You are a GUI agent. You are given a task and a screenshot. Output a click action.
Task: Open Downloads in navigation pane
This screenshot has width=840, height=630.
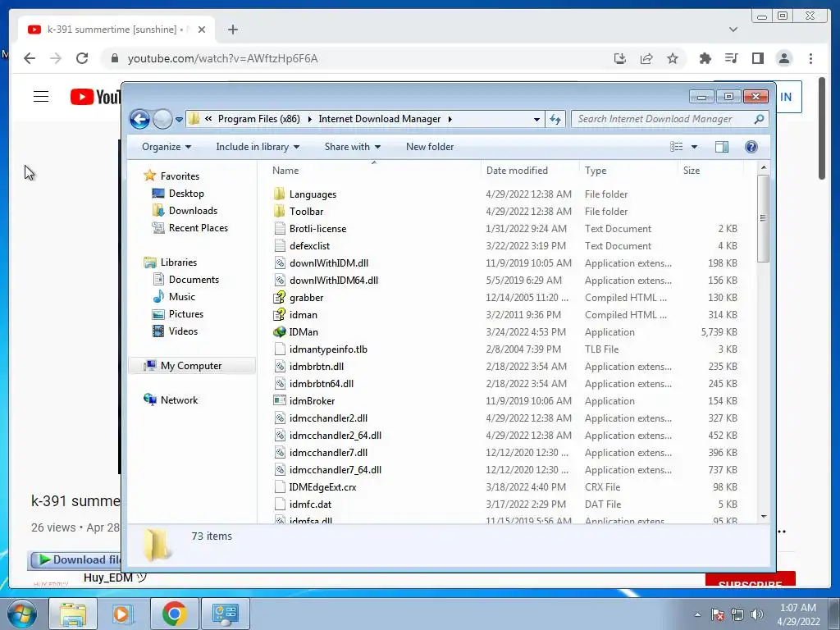(193, 211)
